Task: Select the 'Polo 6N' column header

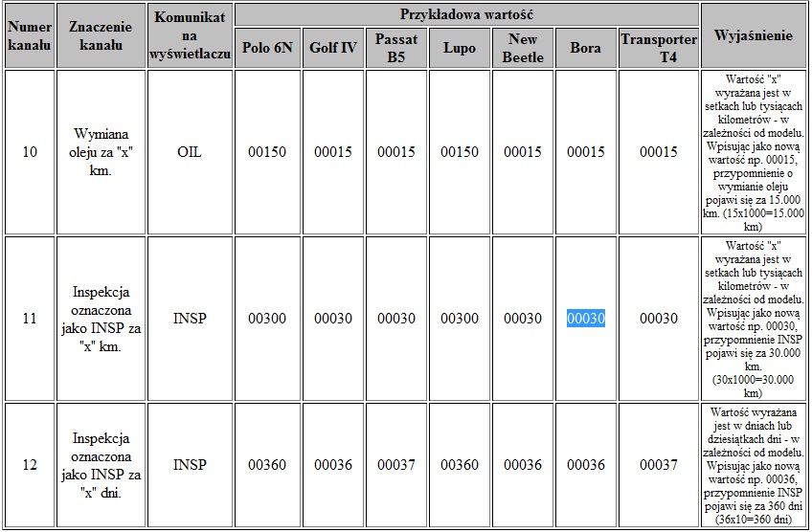Action: [x=267, y=48]
